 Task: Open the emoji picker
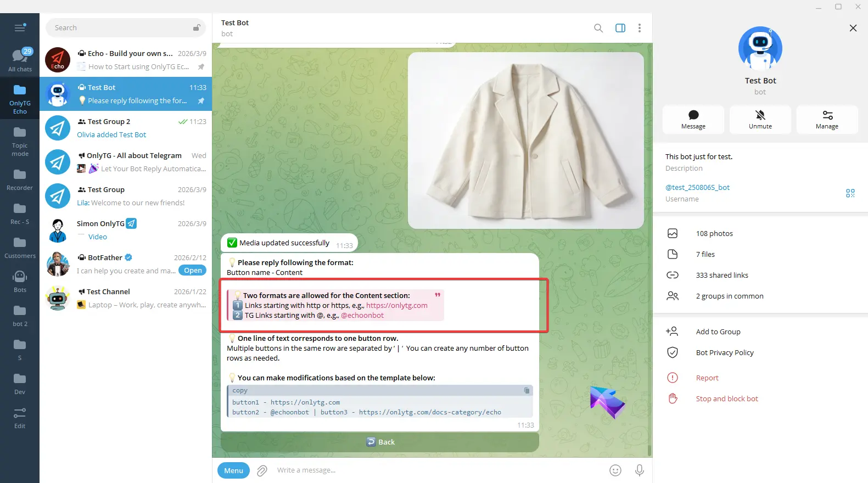615,470
